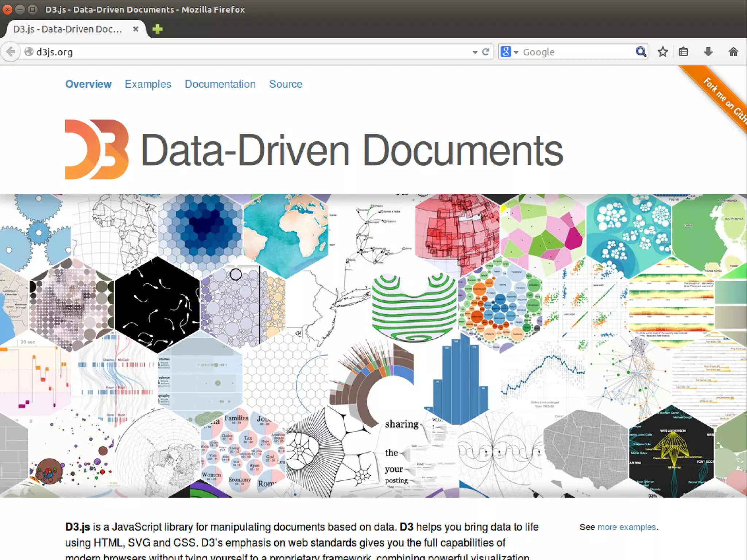Open the bookmarks list icon

683,52
